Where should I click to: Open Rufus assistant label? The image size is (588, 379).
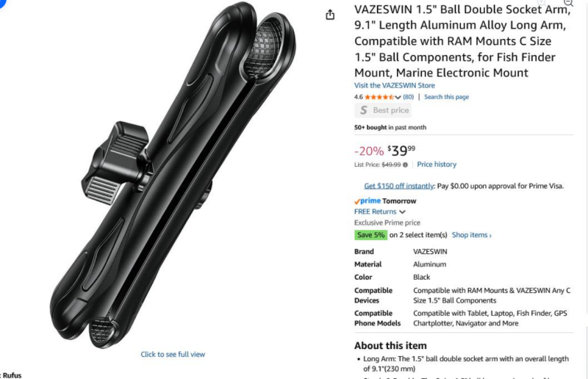(x=11, y=375)
